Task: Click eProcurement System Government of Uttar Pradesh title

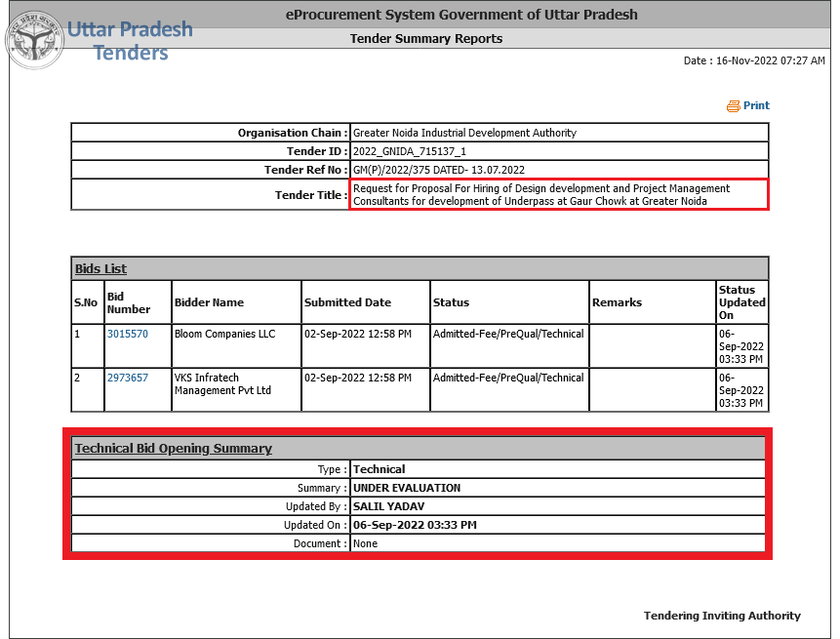Action: [461, 15]
